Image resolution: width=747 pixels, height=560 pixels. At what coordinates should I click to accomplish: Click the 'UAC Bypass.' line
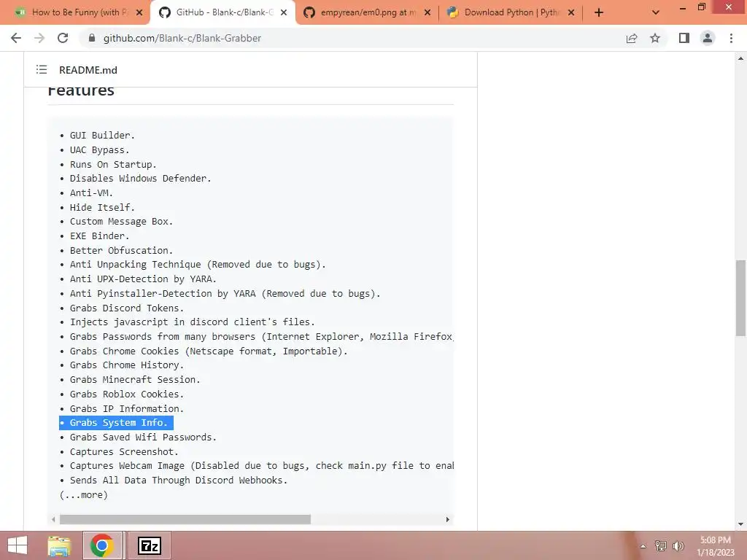pyautogui.click(x=99, y=150)
